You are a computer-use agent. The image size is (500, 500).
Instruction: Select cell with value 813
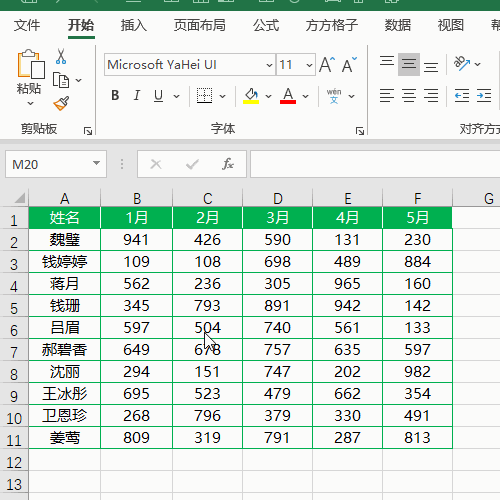[x=417, y=438]
